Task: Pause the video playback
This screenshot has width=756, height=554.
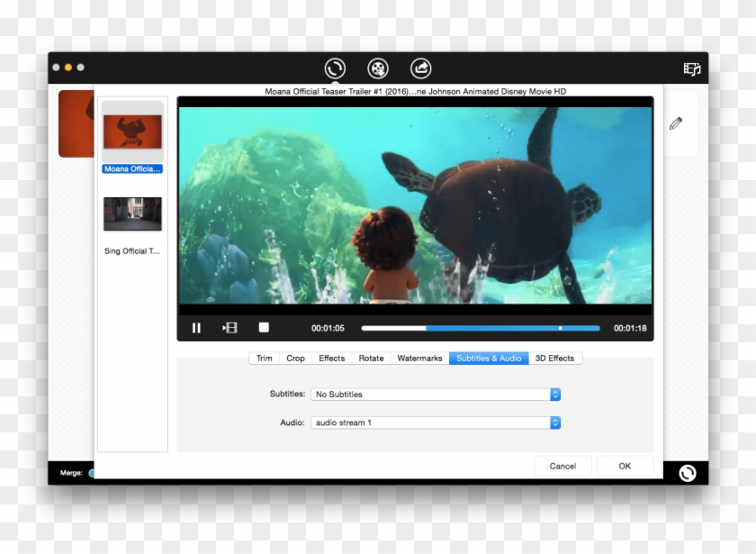Action: click(196, 328)
